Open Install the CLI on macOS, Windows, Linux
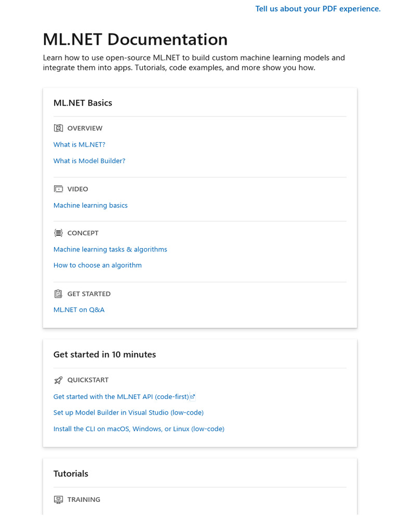The width and height of the screenshot is (399, 532). pyautogui.click(x=139, y=429)
